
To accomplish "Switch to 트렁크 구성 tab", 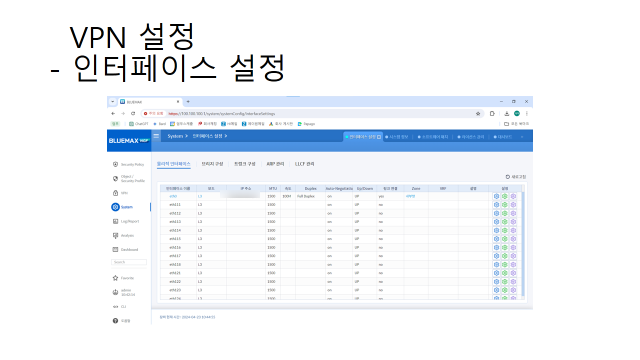I will [244, 164].
